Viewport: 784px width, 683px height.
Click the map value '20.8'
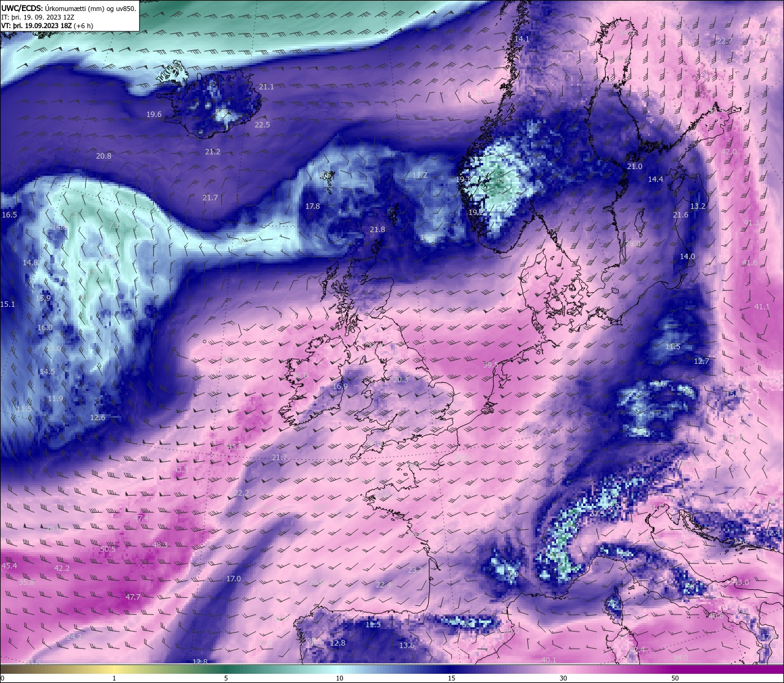(104, 156)
